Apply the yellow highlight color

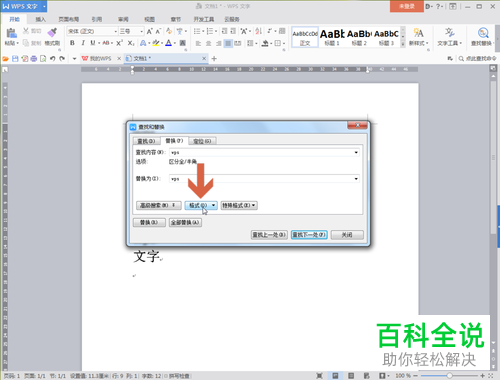[156, 43]
